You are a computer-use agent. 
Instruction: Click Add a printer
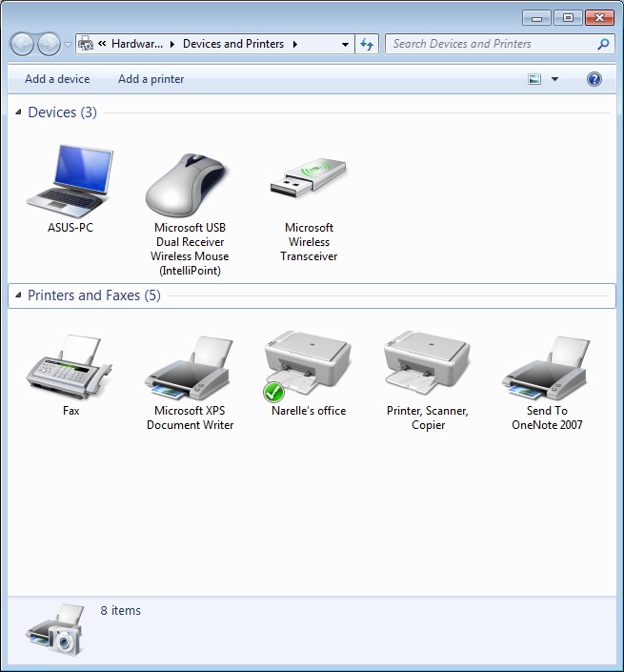[x=151, y=79]
